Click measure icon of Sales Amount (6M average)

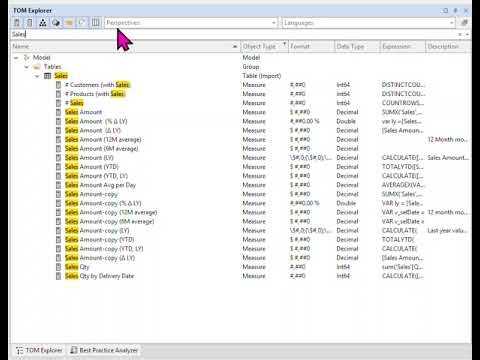[58, 149]
